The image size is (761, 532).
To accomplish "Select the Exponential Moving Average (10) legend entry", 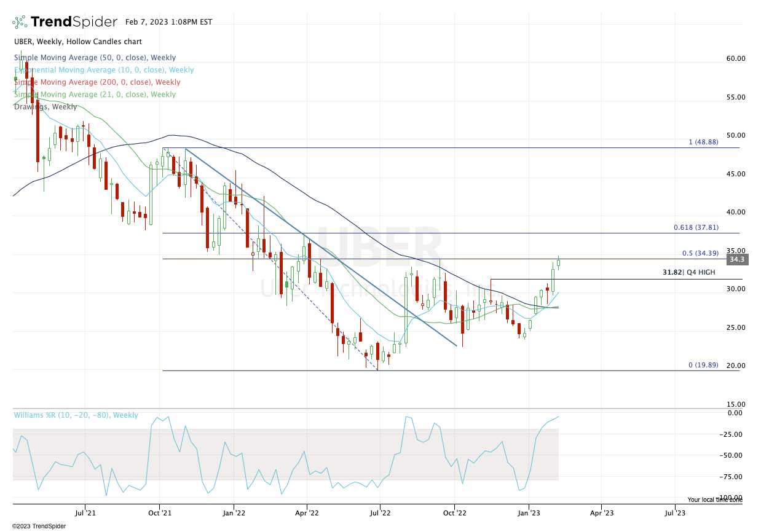I will click(x=104, y=70).
